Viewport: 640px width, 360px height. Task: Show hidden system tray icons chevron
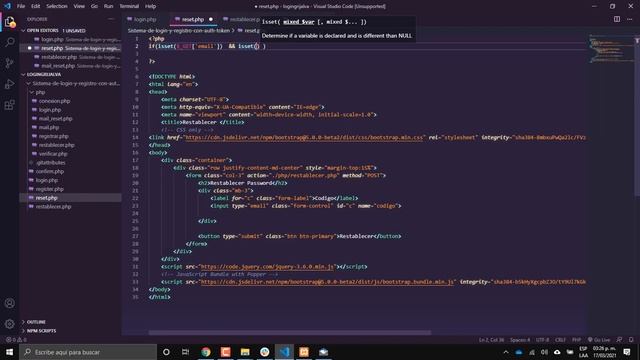click(506, 352)
